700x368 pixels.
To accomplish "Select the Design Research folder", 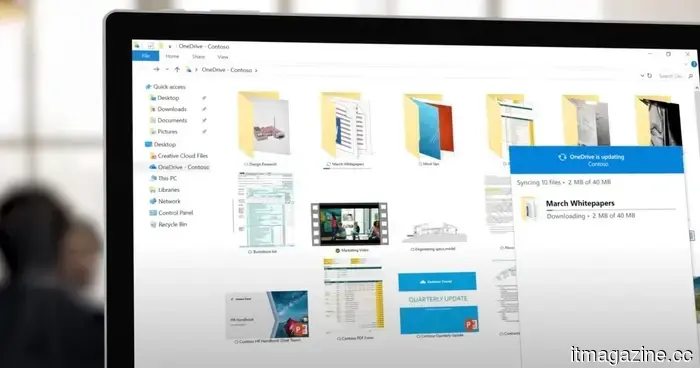I will point(263,129).
